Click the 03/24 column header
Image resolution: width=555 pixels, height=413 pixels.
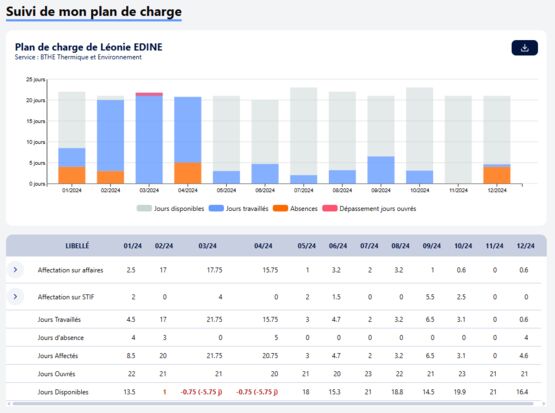pos(207,246)
